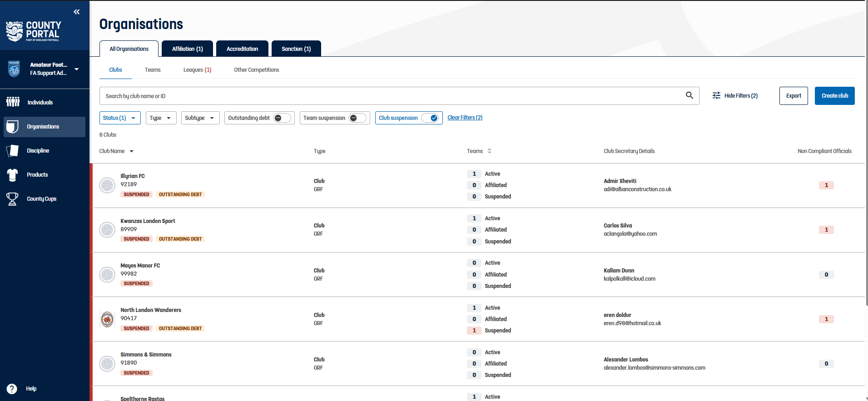Select the Teams sub-tab
The height and width of the screenshot is (401, 868).
(153, 69)
